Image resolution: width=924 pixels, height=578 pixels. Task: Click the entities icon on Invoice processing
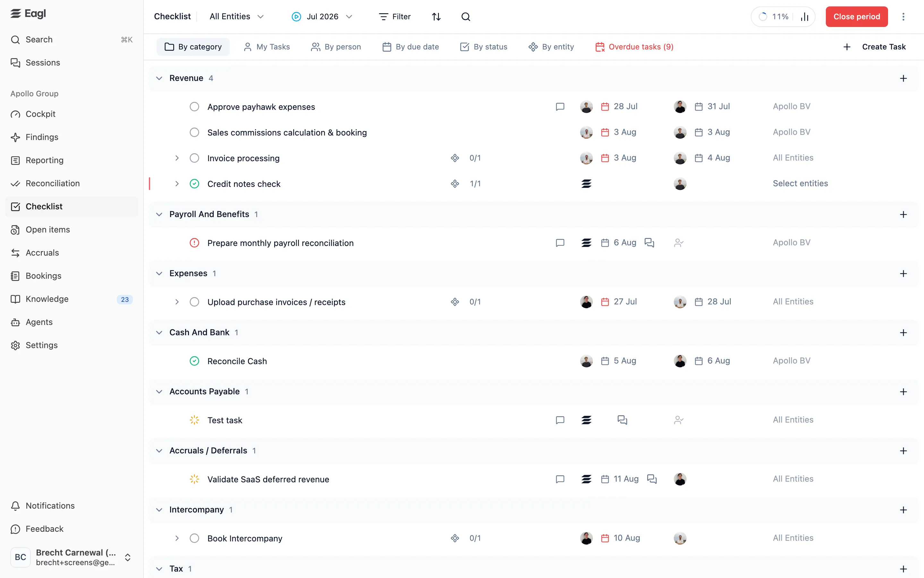[x=454, y=158]
